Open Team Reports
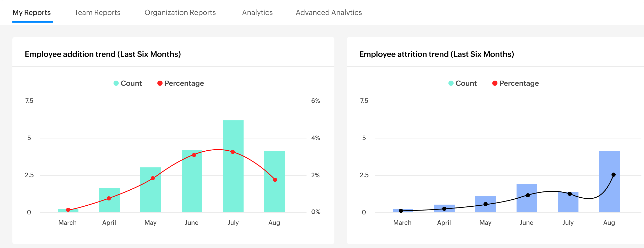Image resolution: width=644 pixels, height=248 pixels. (98, 12)
